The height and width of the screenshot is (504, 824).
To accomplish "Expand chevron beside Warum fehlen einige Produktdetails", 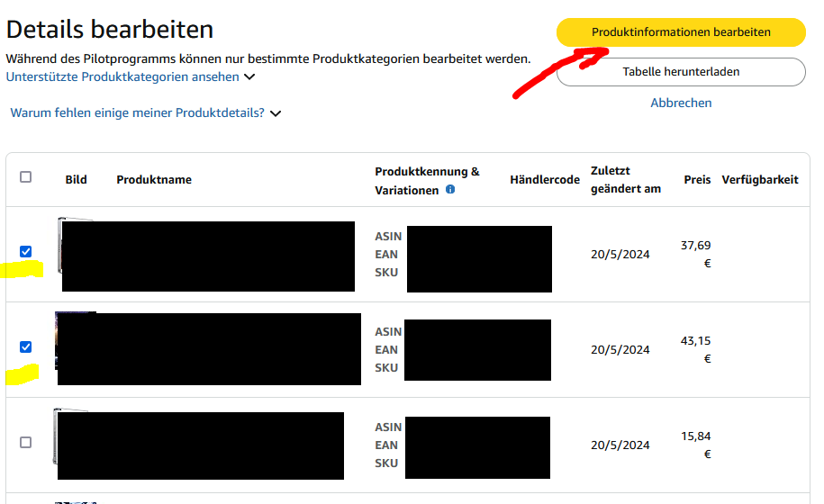I will (276, 113).
